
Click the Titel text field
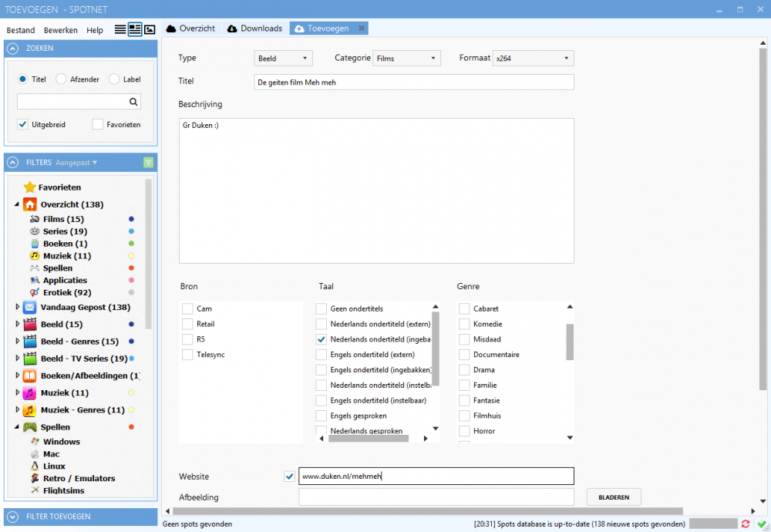pos(413,82)
